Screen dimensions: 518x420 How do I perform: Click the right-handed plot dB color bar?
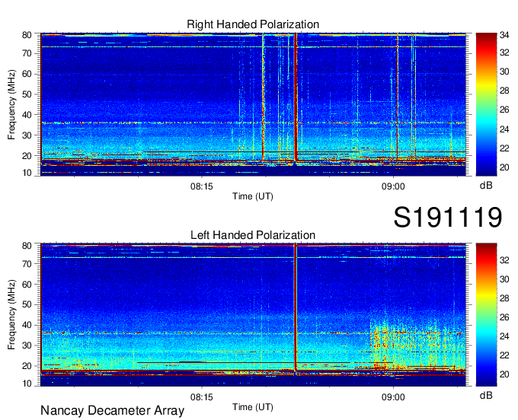click(486, 104)
